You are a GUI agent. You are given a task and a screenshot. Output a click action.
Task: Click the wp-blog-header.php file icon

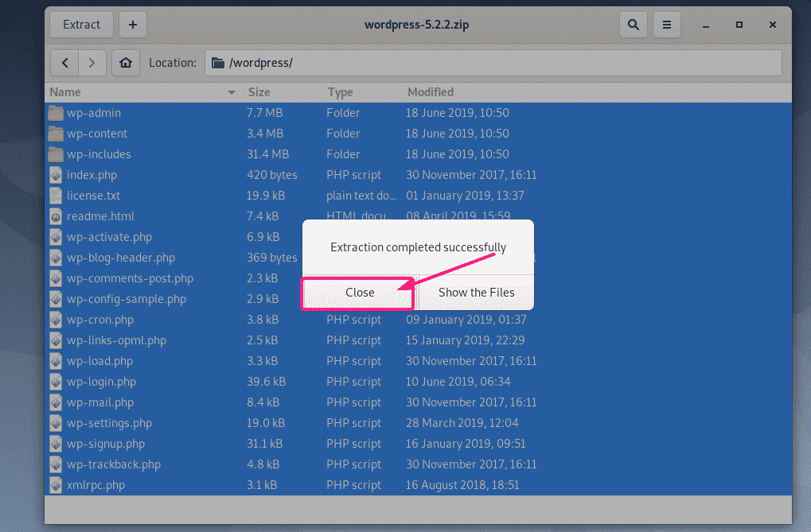click(56, 258)
